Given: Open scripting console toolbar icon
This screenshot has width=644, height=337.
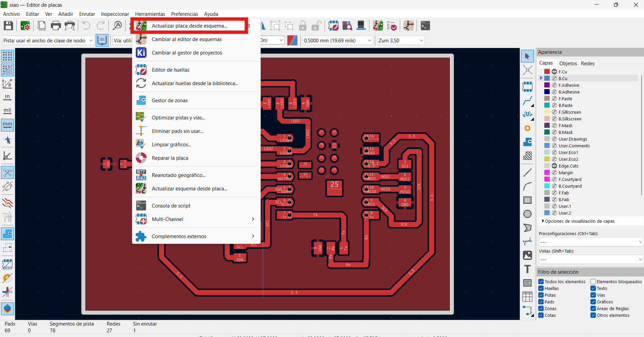Looking at the screenshot, I should (425, 26).
